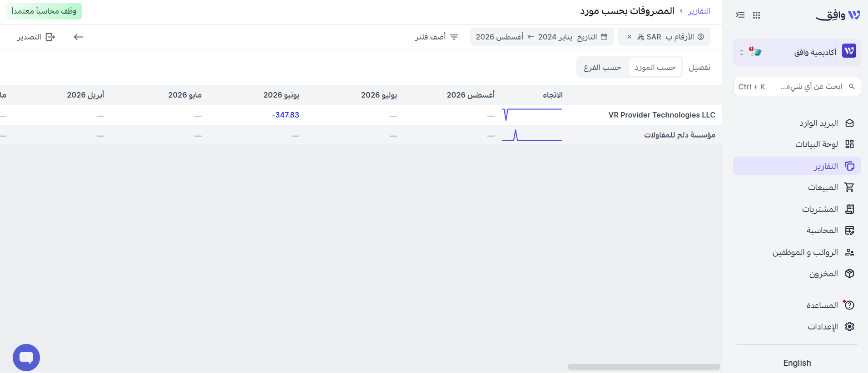Screen dimensions: 868x373
Task: Go to Sales (المبيعات) cart icon
Action: (849, 187)
